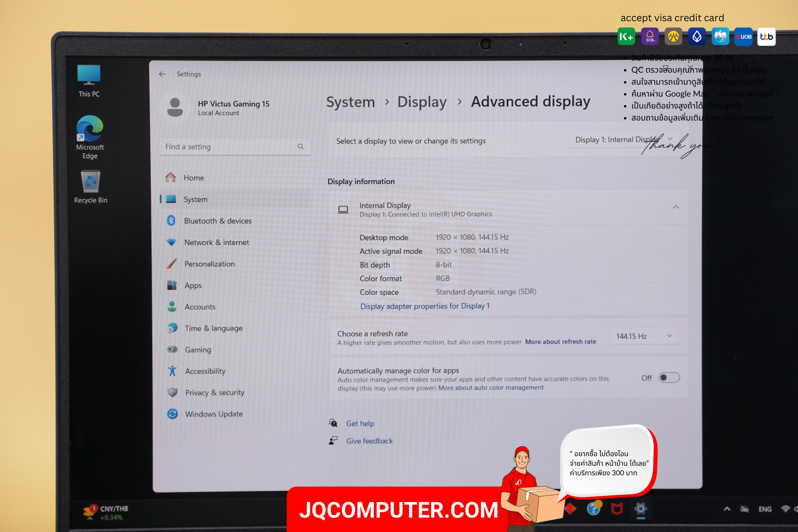The image size is (798, 532).
Task: Click the search magnifier in Find a setting
Action: tap(301, 146)
